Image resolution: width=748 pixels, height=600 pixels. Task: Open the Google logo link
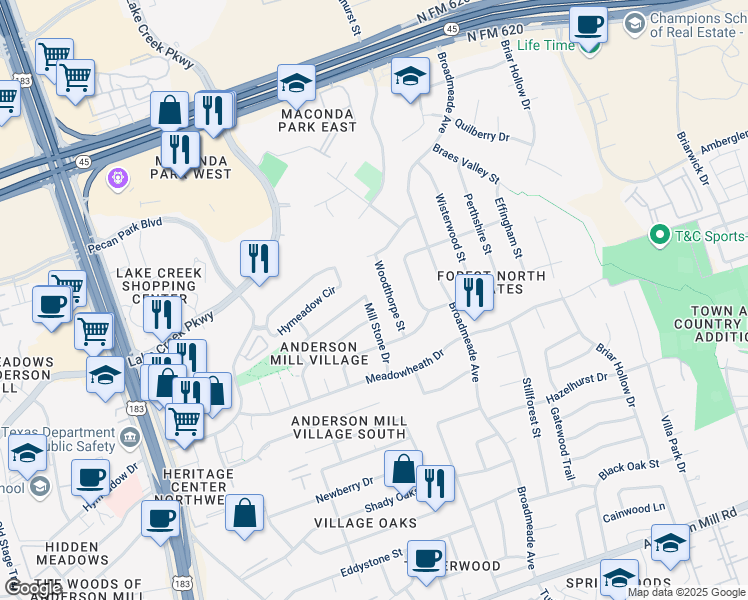[x=28, y=588]
